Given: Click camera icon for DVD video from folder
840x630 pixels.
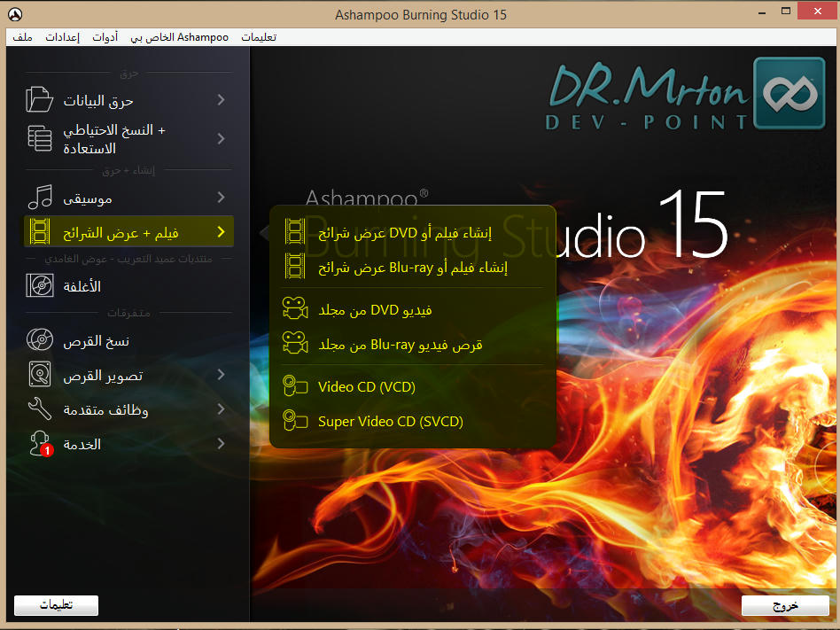Looking at the screenshot, I should [x=295, y=309].
